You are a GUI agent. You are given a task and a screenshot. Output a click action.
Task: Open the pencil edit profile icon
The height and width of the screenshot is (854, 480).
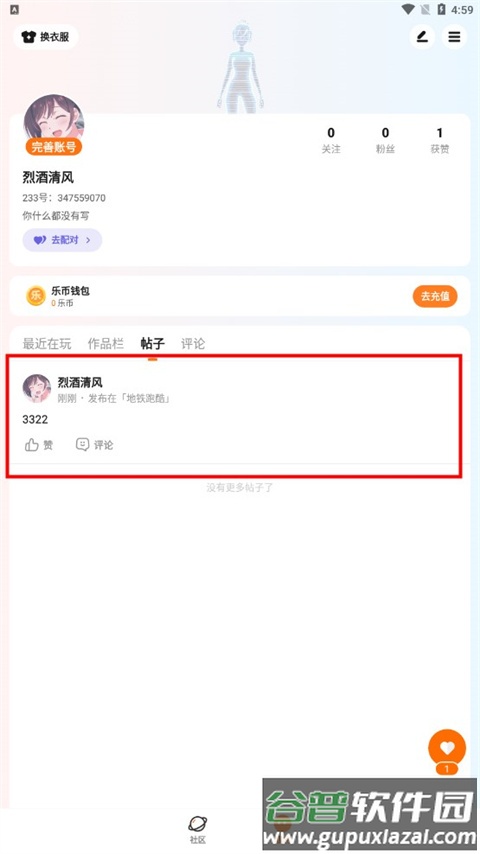pos(422,37)
